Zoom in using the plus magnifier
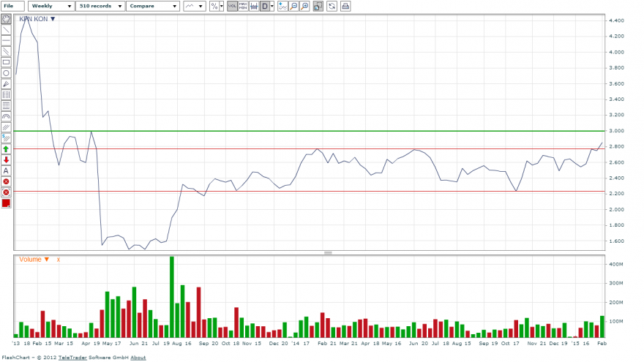 pos(304,6)
